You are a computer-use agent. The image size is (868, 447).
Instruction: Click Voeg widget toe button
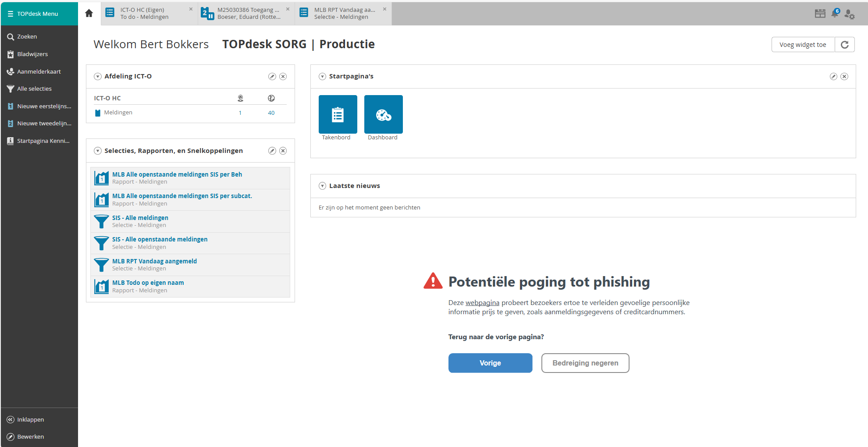(803, 45)
